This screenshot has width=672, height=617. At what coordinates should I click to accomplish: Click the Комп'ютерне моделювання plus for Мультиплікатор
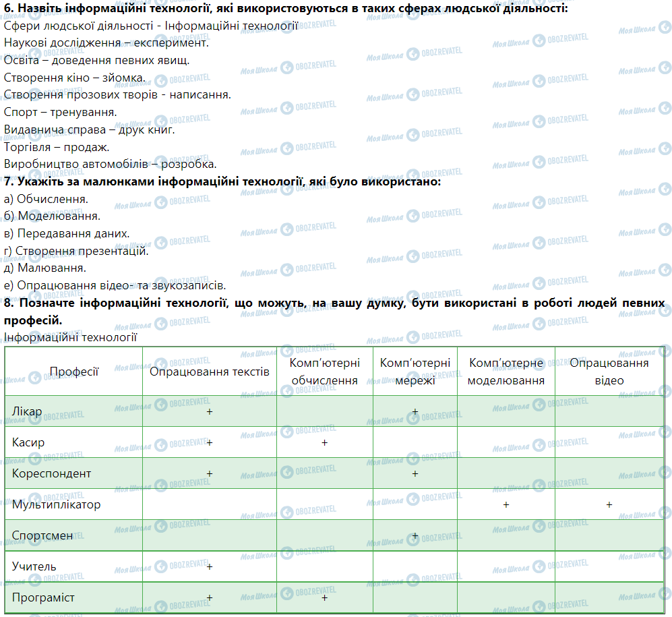pyautogui.click(x=506, y=504)
